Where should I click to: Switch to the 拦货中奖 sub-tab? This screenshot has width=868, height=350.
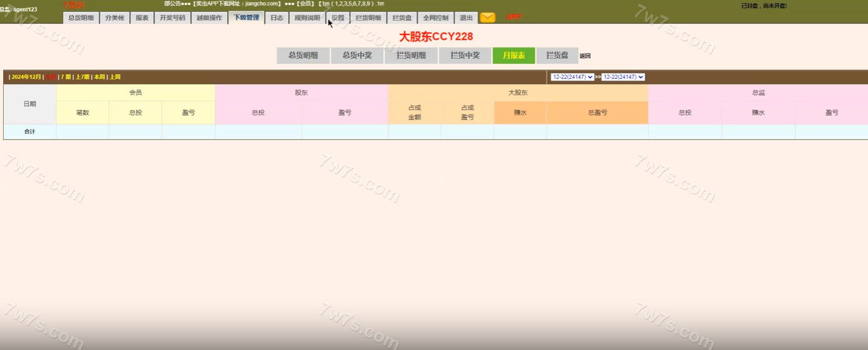click(465, 55)
